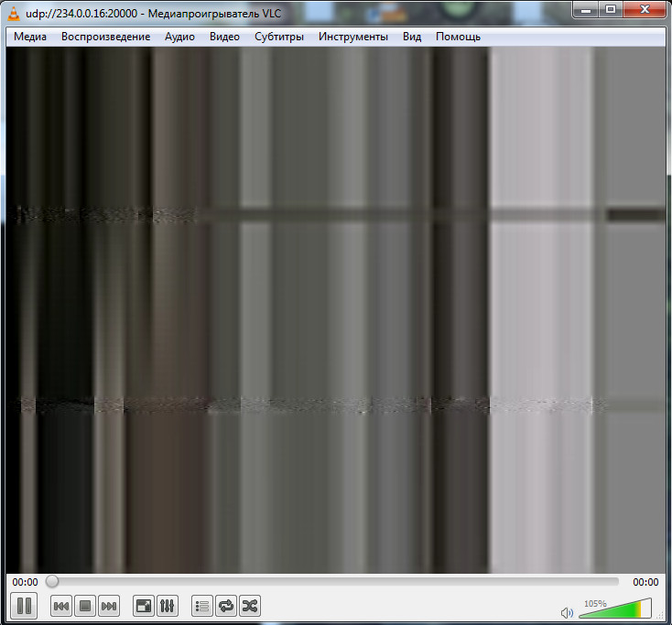Click the VLC cone icon in title bar
672x625 pixels.
coord(14,14)
